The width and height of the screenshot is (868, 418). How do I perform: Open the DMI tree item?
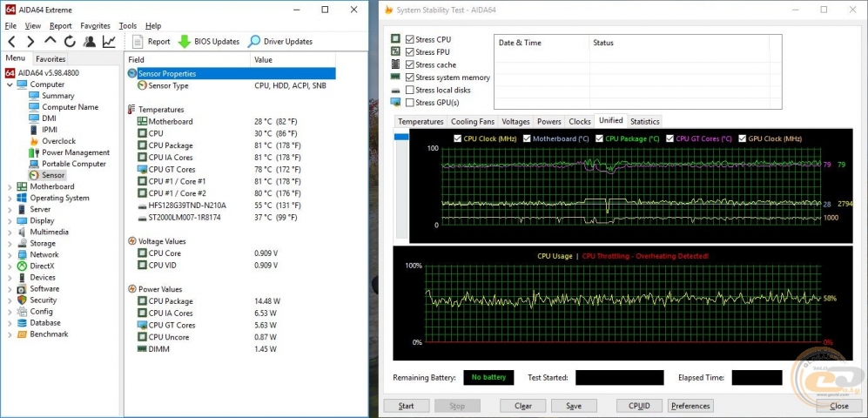[x=50, y=118]
